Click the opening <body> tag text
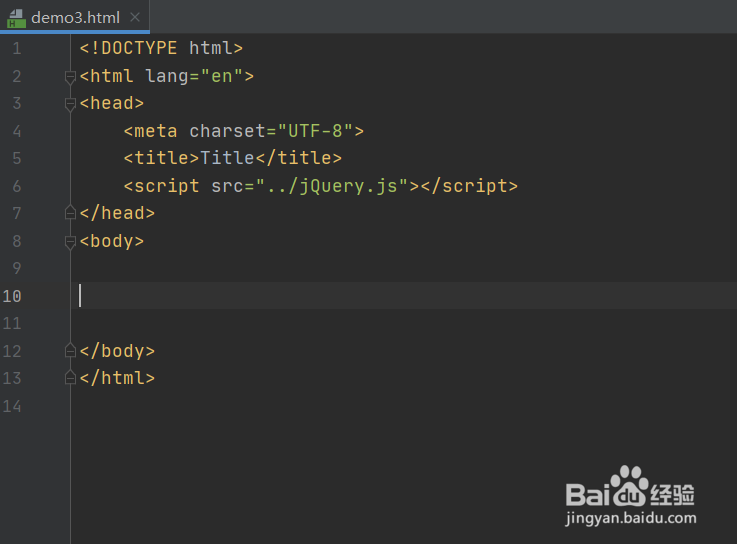This screenshot has height=544, width=737. coord(112,241)
